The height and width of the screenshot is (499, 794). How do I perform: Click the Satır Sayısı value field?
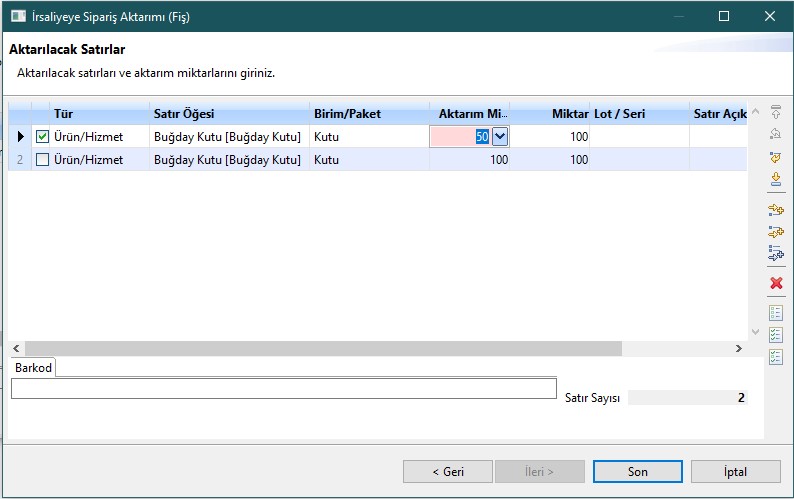pos(688,398)
